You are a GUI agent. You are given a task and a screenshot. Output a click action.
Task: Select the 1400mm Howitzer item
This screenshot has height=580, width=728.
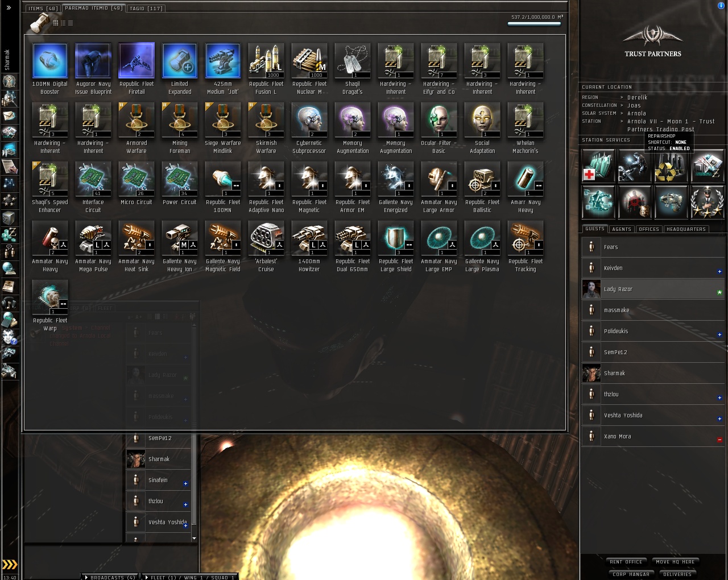point(309,246)
